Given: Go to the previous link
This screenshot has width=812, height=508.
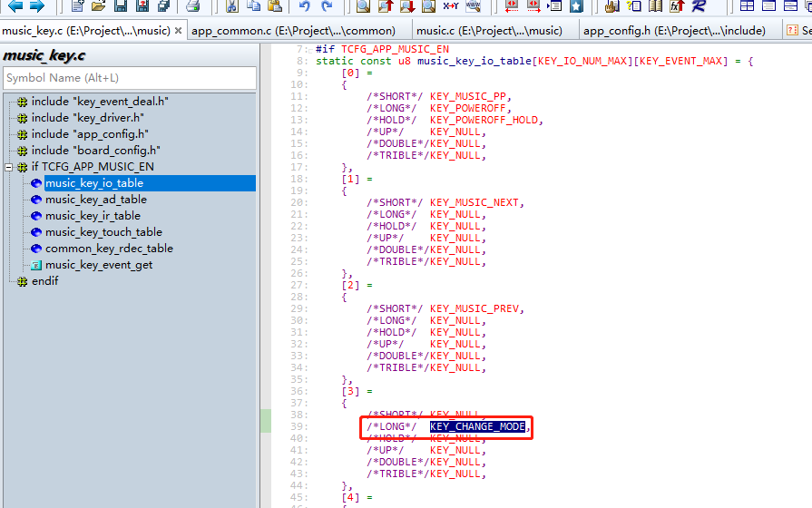Looking at the screenshot, I should click(x=511, y=5).
